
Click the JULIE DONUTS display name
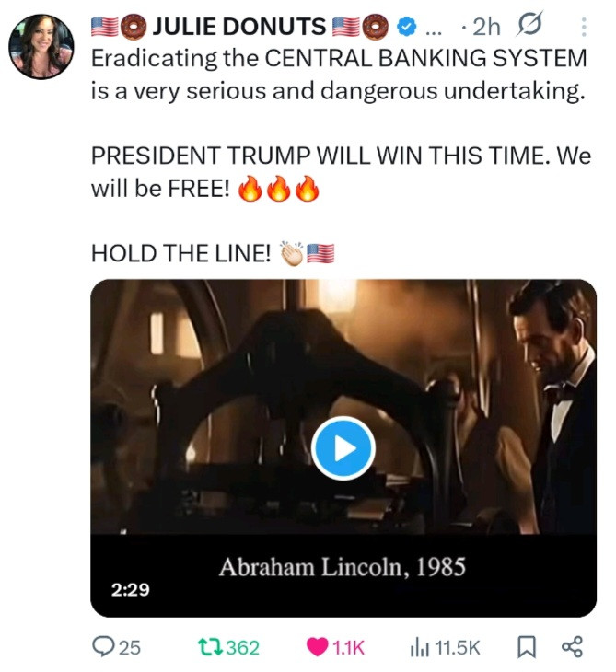[x=239, y=27]
